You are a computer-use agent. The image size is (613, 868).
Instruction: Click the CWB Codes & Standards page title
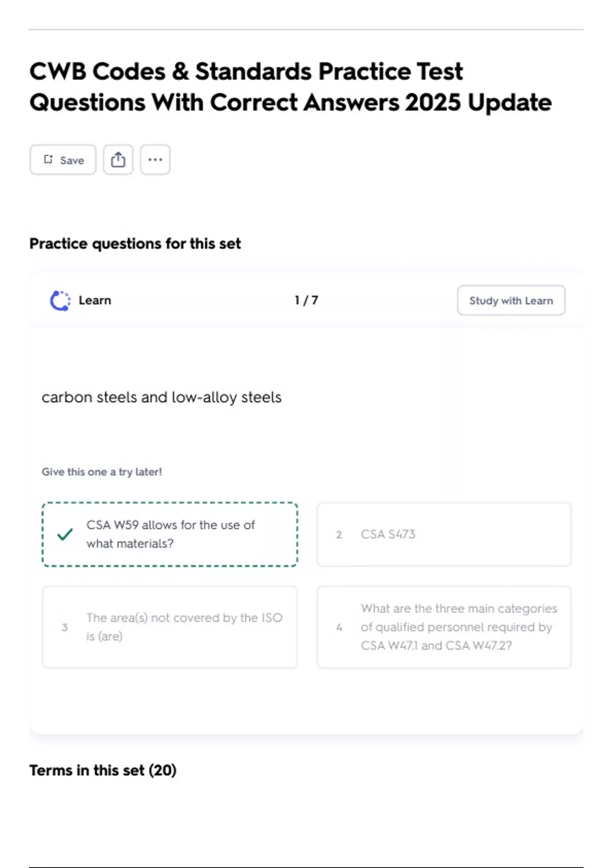pyautogui.click(x=290, y=87)
